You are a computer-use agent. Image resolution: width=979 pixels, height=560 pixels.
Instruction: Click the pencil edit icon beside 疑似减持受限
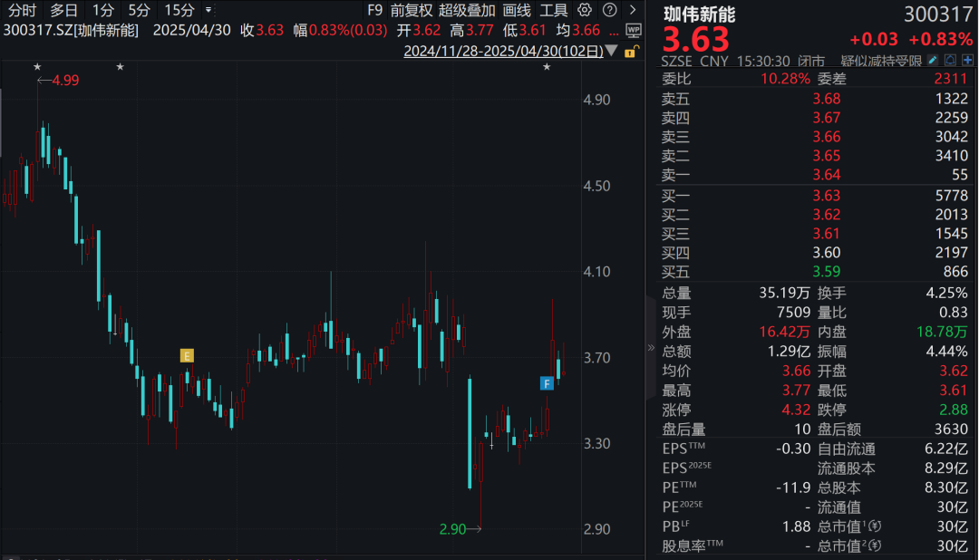[932, 59]
